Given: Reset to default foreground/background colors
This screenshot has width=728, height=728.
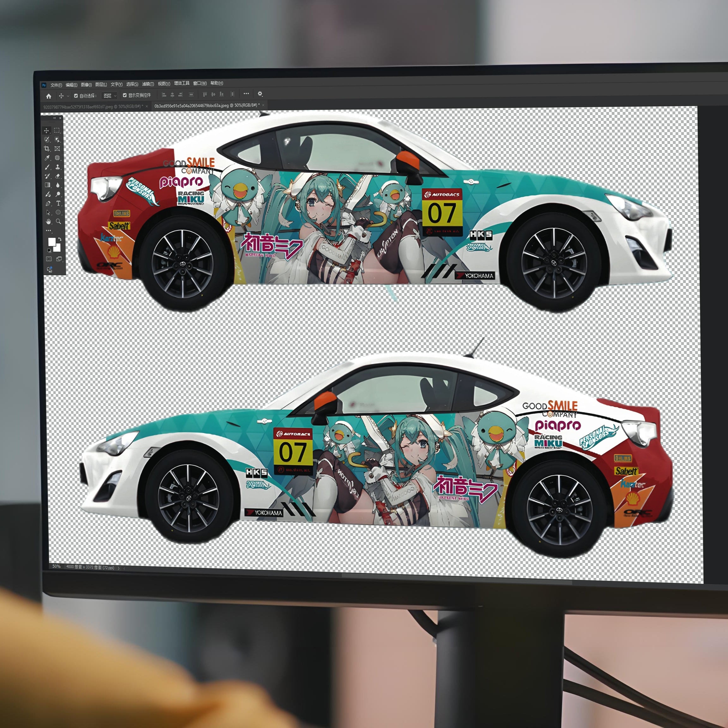Looking at the screenshot, I should coord(49,251).
